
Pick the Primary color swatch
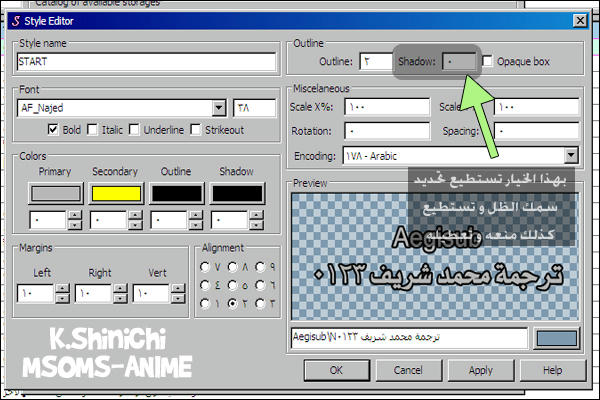click(54, 192)
